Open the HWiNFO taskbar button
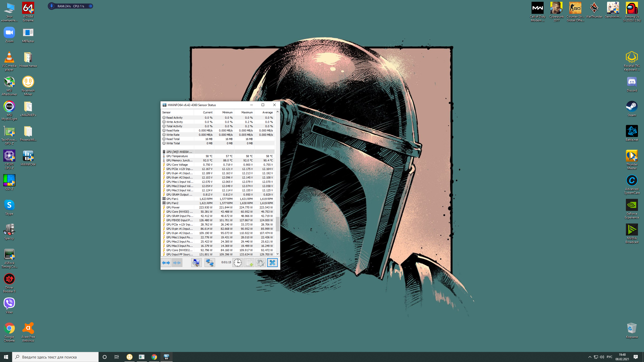This screenshot has width=644, height=362. 167,357
